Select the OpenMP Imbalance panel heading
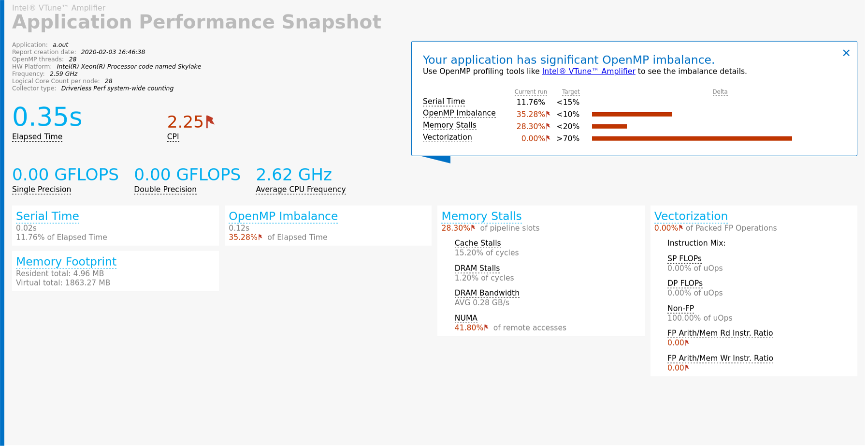This screenshot has height=448, width=868. click(283, 216)
